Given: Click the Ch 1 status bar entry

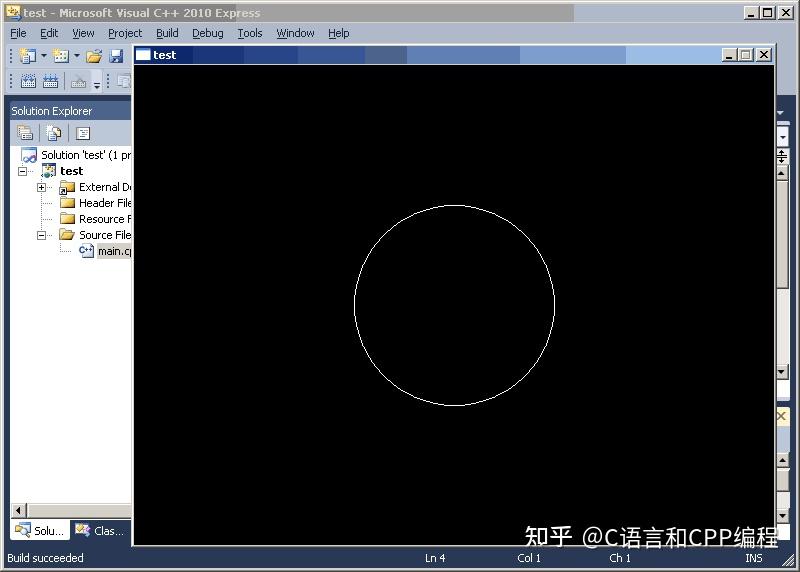Looking at the screenshot, I should [620, 558].
